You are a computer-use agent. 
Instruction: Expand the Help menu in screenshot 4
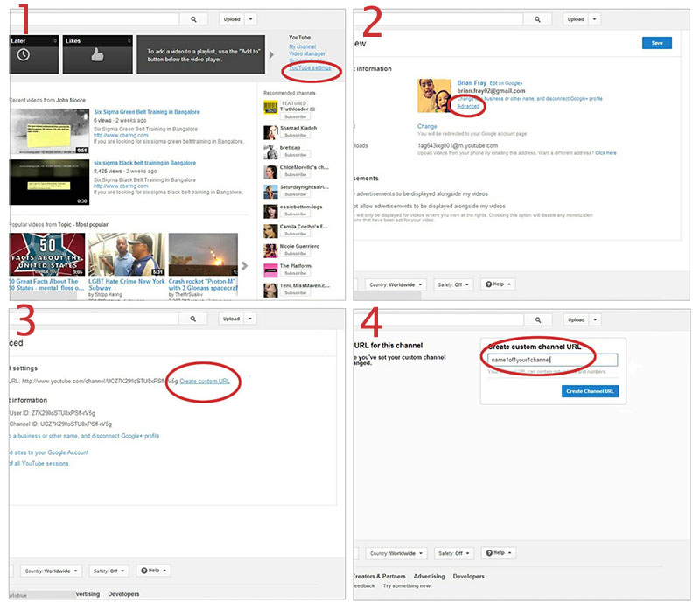click(x=498, y=553)
